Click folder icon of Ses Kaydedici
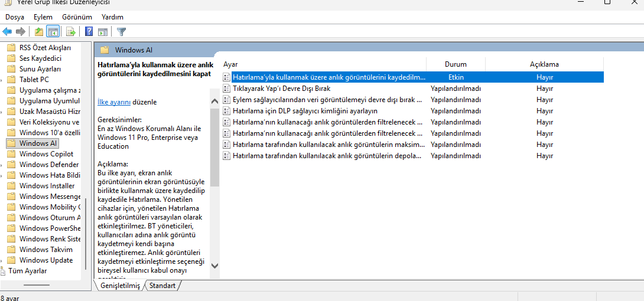644x301 pixels. tap(11, 58)
